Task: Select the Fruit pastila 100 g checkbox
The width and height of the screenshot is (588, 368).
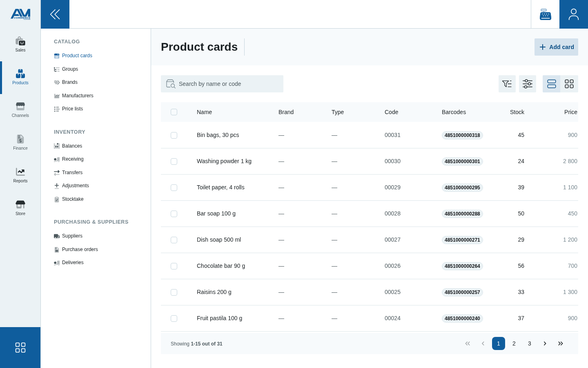Action: pos(174,319)
